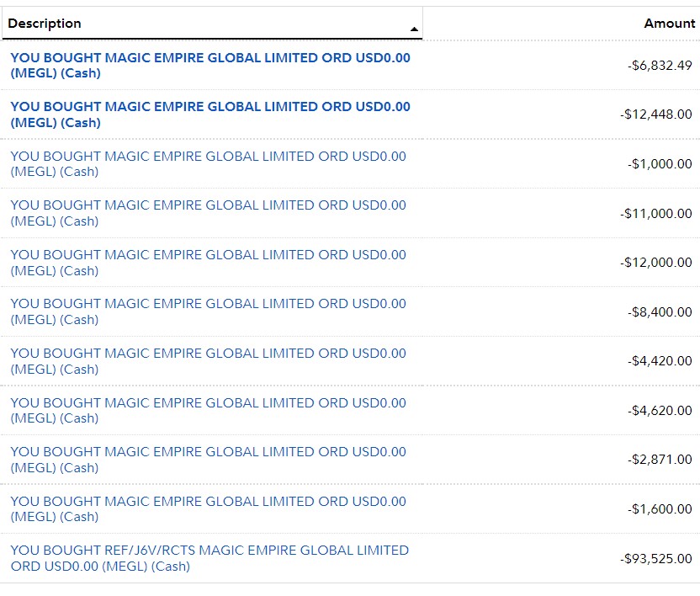
Task: Select the amount -$4,420.00
Action: pos(660,360)
